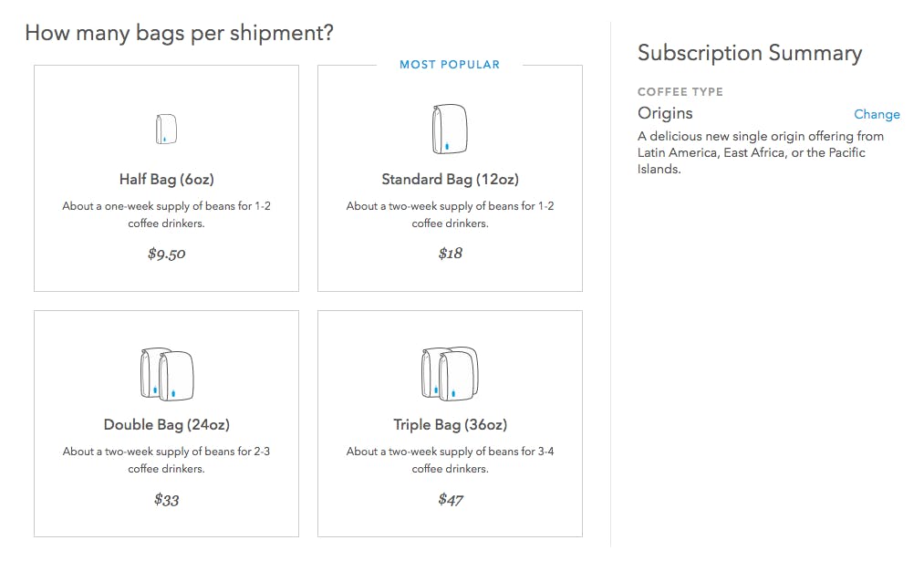Click the Triple Bag three-bags icon

point(450,374)
